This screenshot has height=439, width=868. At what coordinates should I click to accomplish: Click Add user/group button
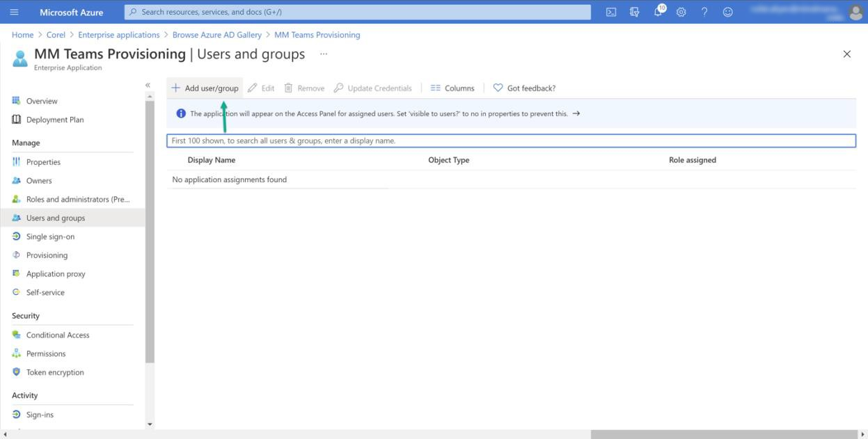(x=205, y=88)
